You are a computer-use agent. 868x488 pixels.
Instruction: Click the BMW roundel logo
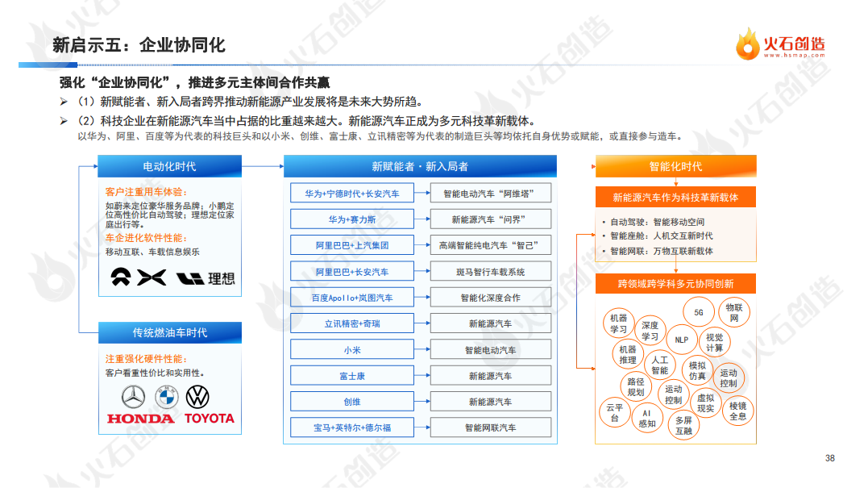click(166, 397)
